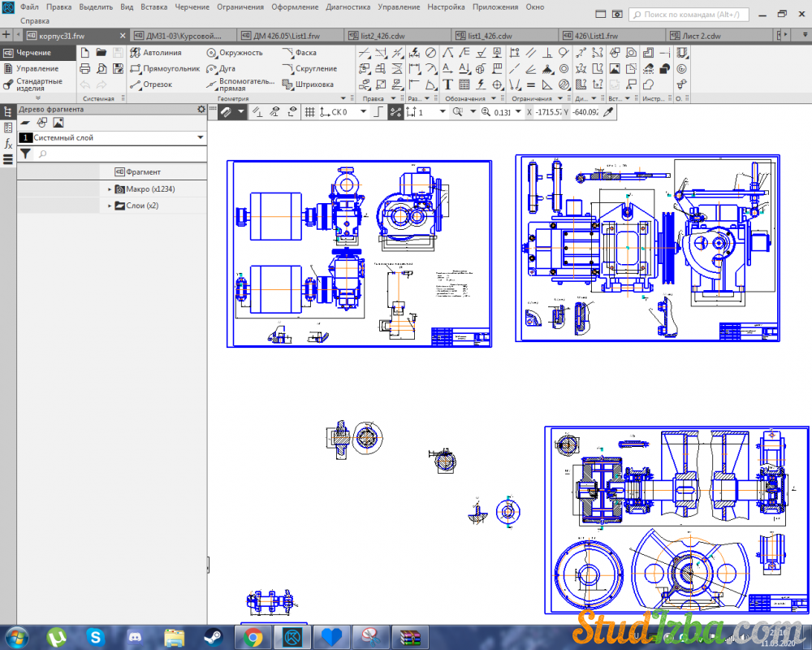Open the Оформление menu
The image size is (812, 650).
295,6
